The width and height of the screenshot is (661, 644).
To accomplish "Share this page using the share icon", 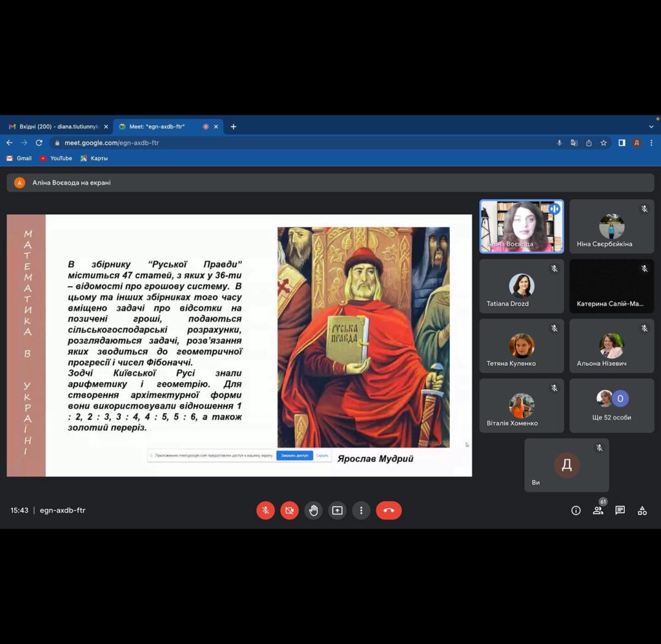I will [x=589, y=143].
